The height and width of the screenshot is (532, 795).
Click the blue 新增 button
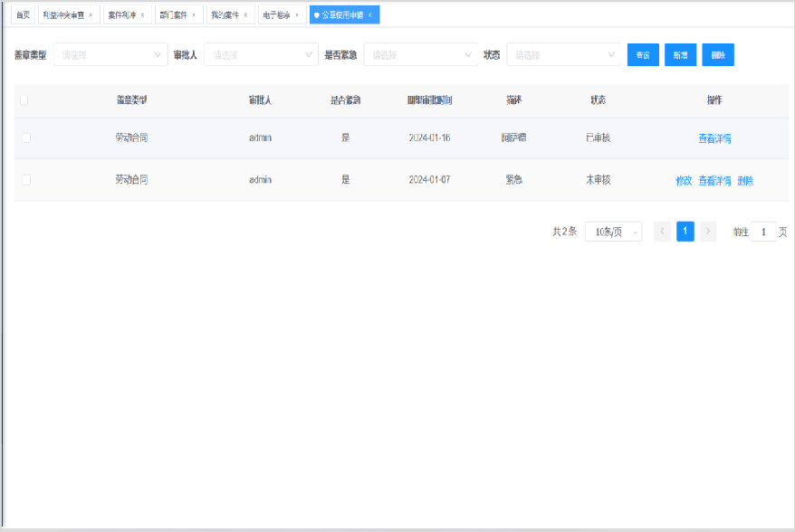680,54
